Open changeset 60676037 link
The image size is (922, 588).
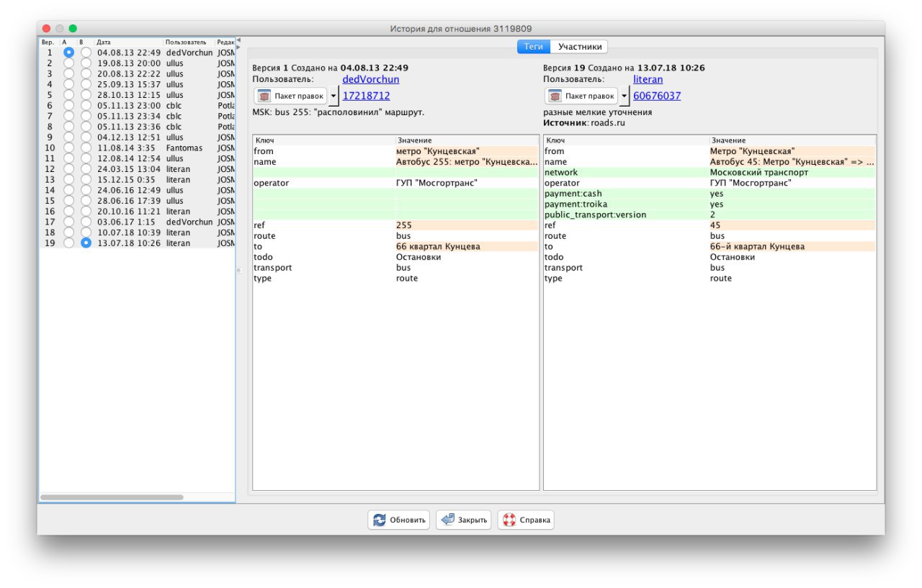[x=657, y=96]
